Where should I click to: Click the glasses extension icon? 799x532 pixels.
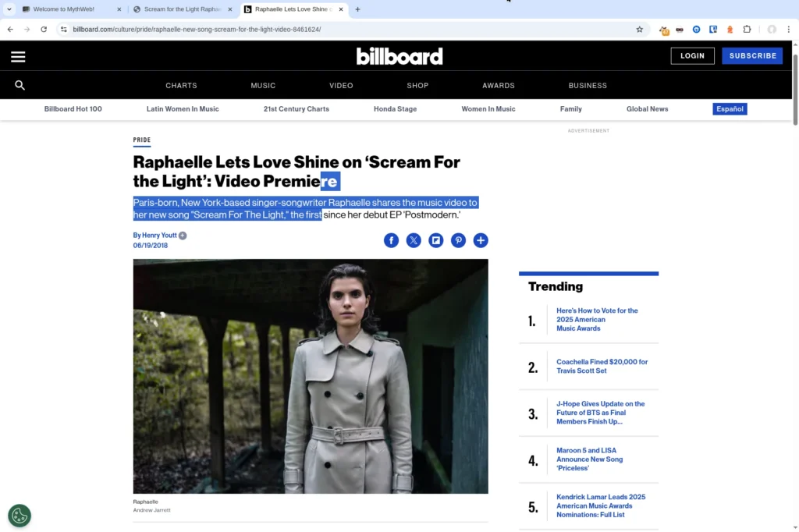point(680,30)
